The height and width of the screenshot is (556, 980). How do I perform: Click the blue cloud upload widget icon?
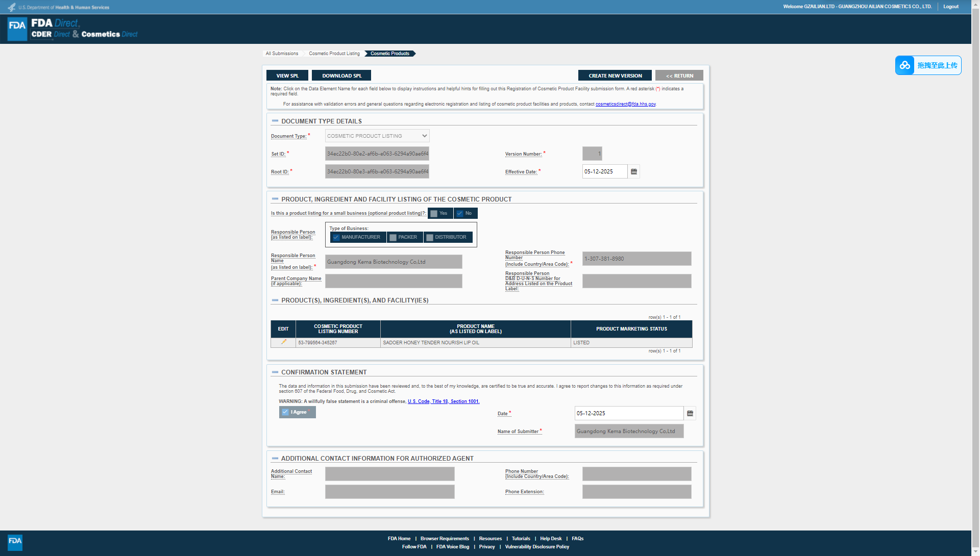pyautogui.click(x=905, y=65)
